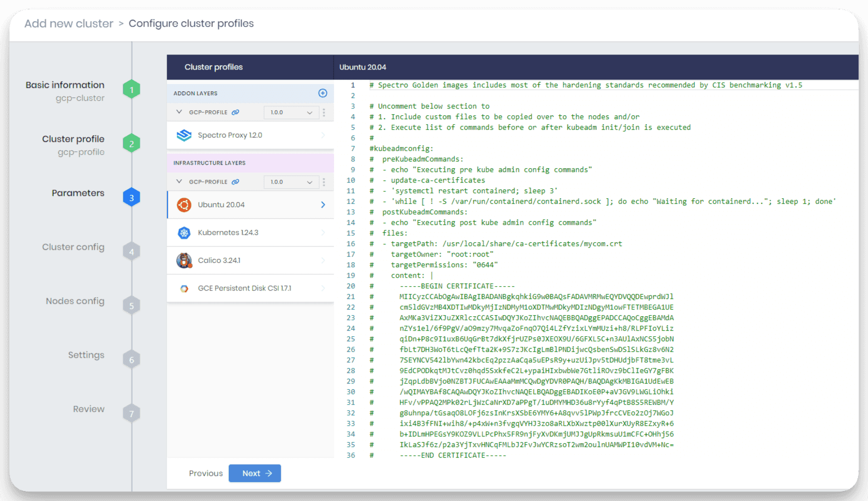Click the Next button
This screenshot has height=501, width=868.
(x=254, y=473)
